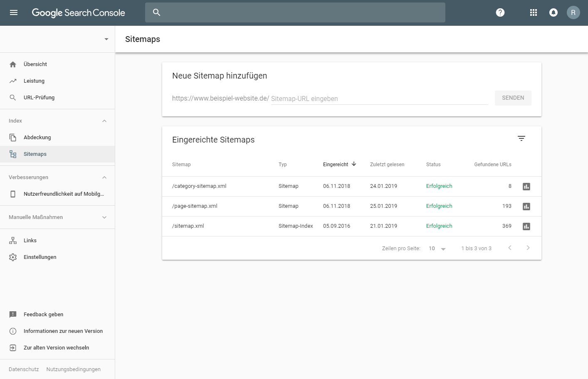Screen dimensions: 588x379
Task: Open the Leistung report
Action: [57, 81]
